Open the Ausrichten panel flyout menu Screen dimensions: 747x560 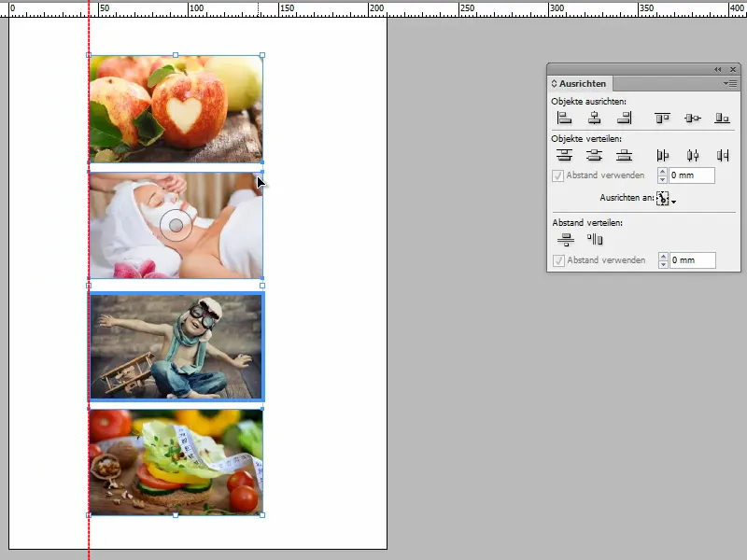coord(730,83)
